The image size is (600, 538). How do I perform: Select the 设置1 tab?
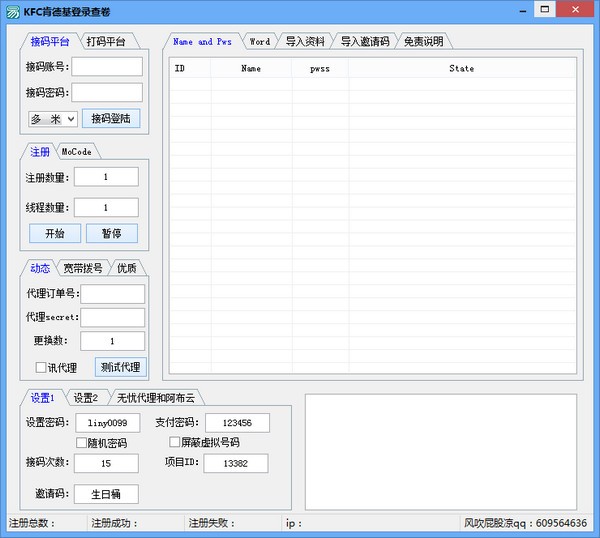pyautogui.click(x=43, y=398)
